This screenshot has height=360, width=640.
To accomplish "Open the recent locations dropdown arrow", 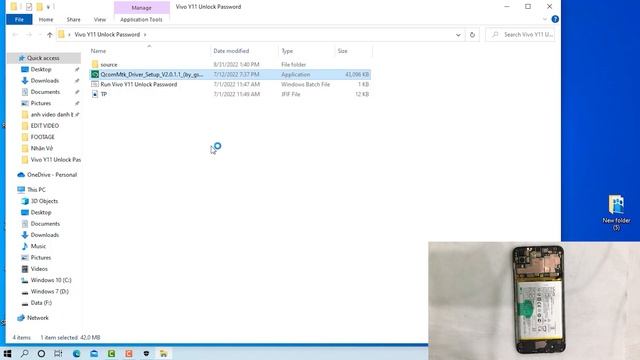I will (40, 35).
